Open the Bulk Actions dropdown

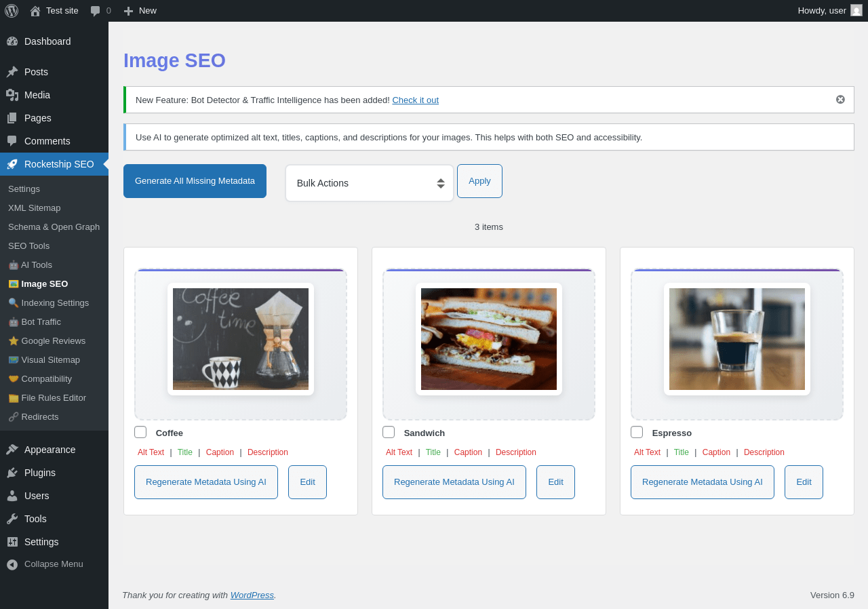click(x=370, y=183)
